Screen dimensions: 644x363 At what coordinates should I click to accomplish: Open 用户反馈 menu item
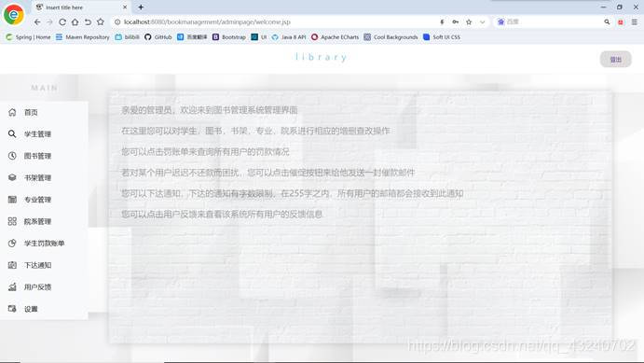(44, 286)
